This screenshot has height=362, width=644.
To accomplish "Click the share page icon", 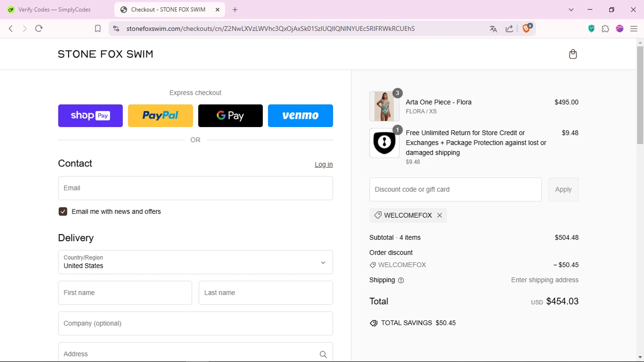I will pos(509,29).
